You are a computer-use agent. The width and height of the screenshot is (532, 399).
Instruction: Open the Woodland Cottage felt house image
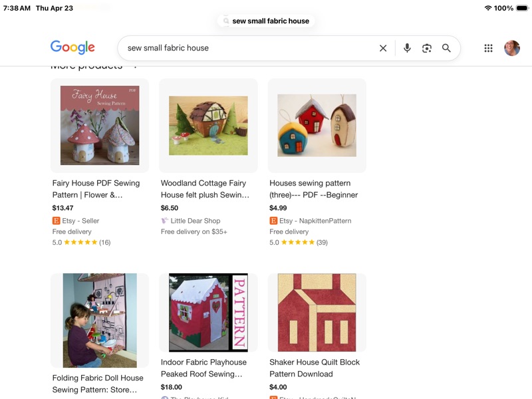tap(208, 126)
